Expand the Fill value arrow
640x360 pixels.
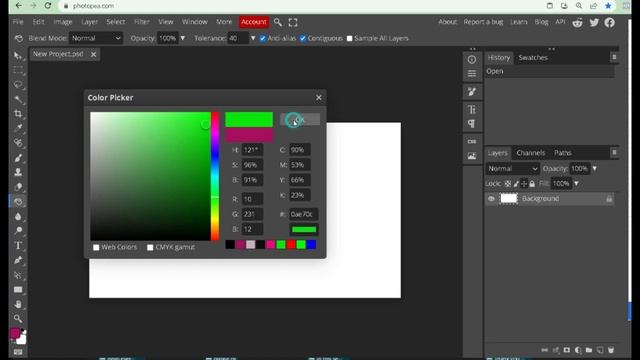click(x=576, y=184)
